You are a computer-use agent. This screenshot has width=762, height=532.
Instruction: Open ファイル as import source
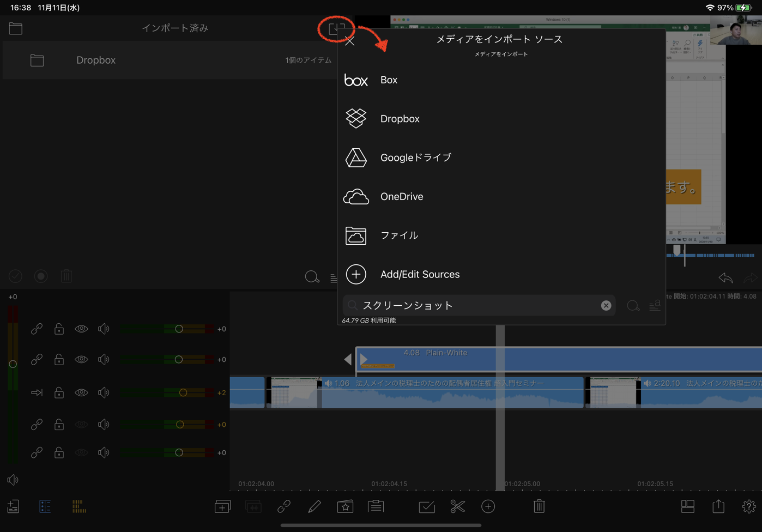coord(501,235)
